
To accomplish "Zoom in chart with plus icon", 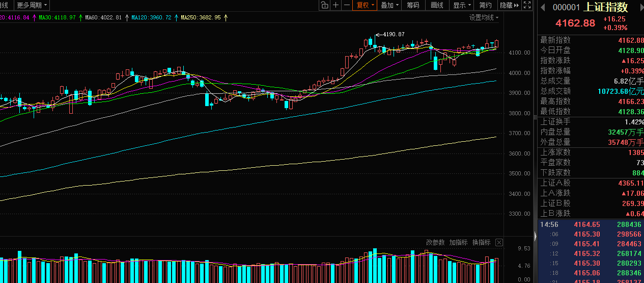I will click(x=335, y=5).
